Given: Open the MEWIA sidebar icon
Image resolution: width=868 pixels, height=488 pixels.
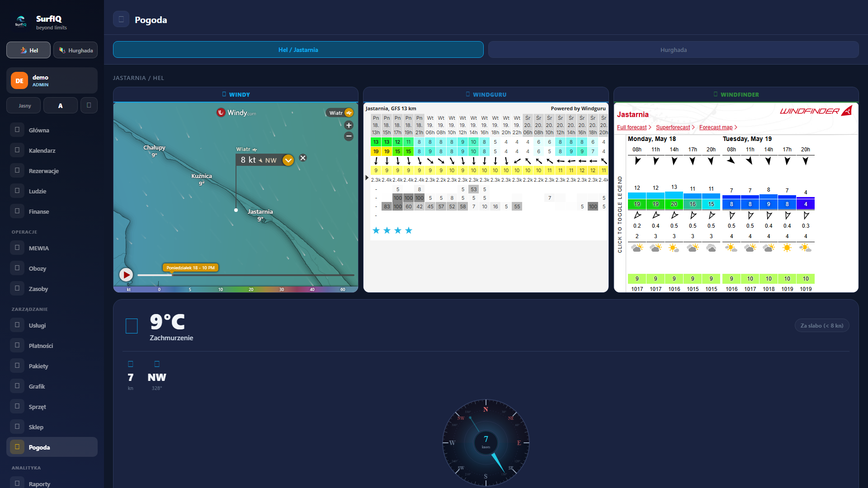Looking at the screenshot, I should tap(17, 248).
